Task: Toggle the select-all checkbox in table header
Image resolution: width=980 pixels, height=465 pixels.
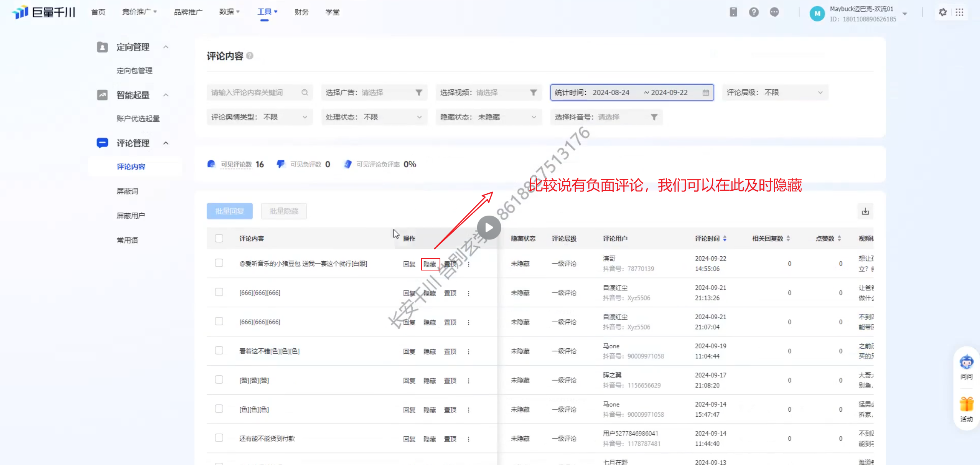Action: [219, 238]
